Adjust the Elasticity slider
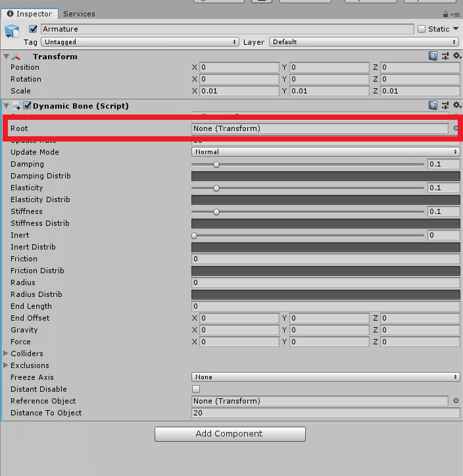The image size is (463, 476). pyautogui.click(x=307, y=188)
